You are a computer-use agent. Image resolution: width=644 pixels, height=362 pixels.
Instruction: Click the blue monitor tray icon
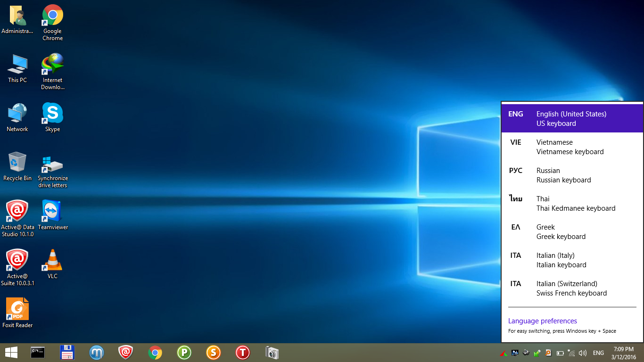click(515, 353)
